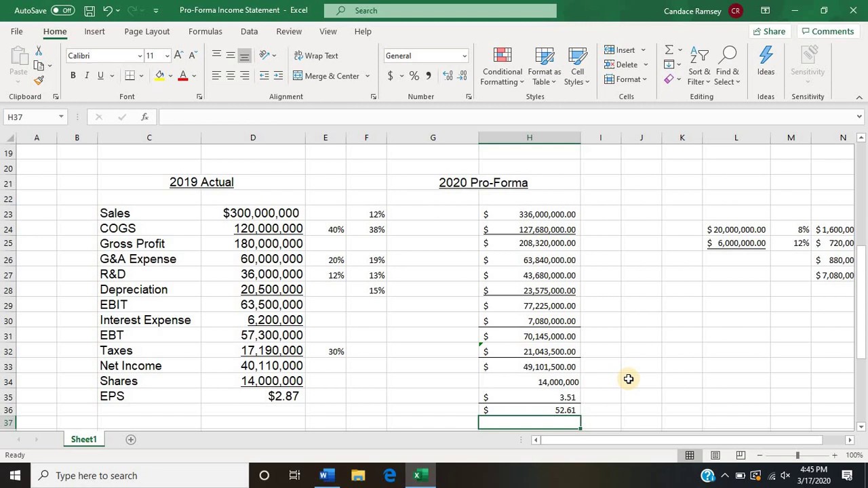The image size is (868, 488).
Task: Open the Comments button
Action: click(x=827, y=31)
